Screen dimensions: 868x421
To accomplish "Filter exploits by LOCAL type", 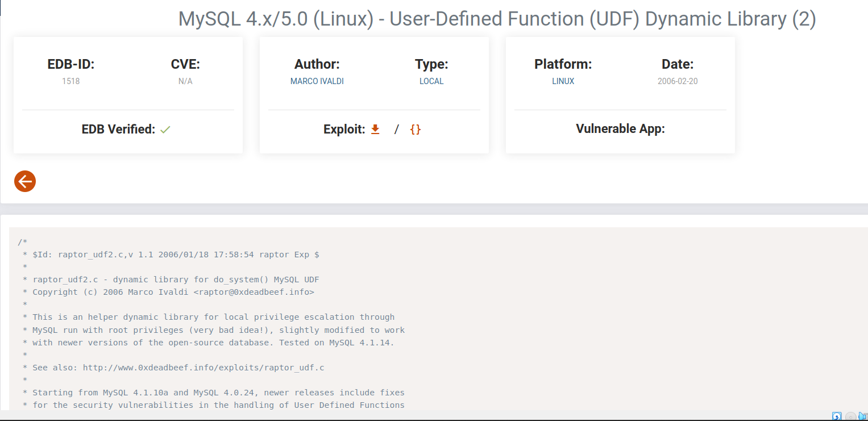I will (x=431, y=81).
